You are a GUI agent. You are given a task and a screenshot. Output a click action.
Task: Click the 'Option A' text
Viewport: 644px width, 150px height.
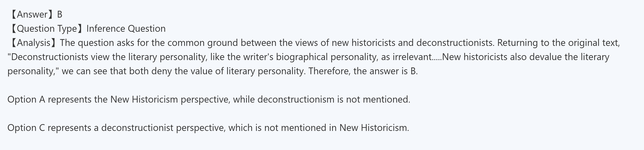click(x=26, y=99)
